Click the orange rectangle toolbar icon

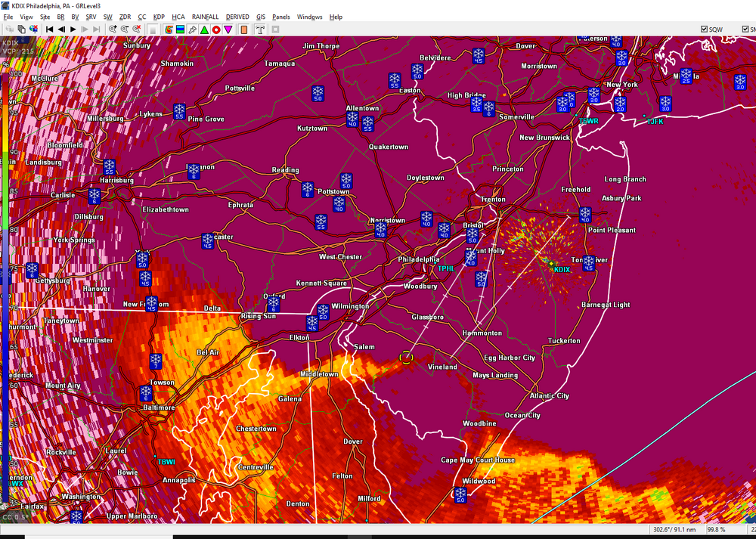coord(243,29)
